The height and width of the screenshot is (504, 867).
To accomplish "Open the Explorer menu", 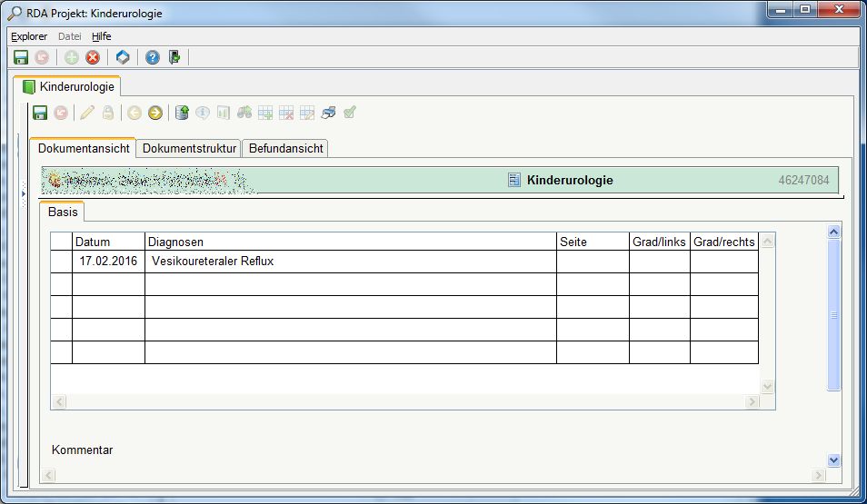I will 29,36.
